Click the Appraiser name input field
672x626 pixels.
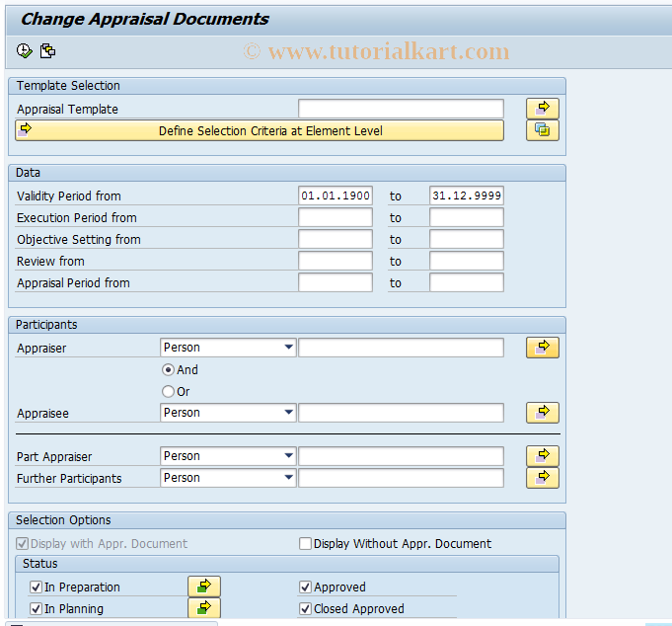[x=401, y=348]
